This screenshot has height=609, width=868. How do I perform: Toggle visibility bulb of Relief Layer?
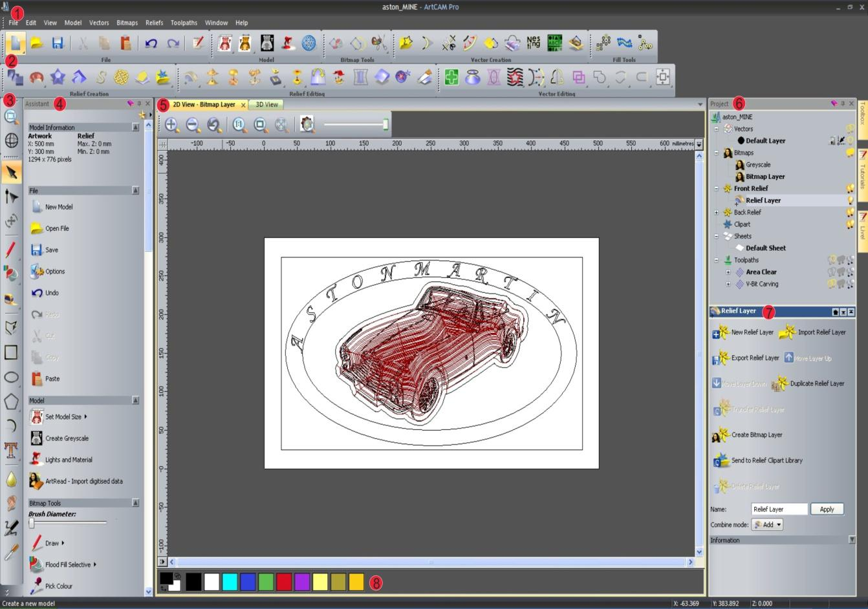point(851,200)
